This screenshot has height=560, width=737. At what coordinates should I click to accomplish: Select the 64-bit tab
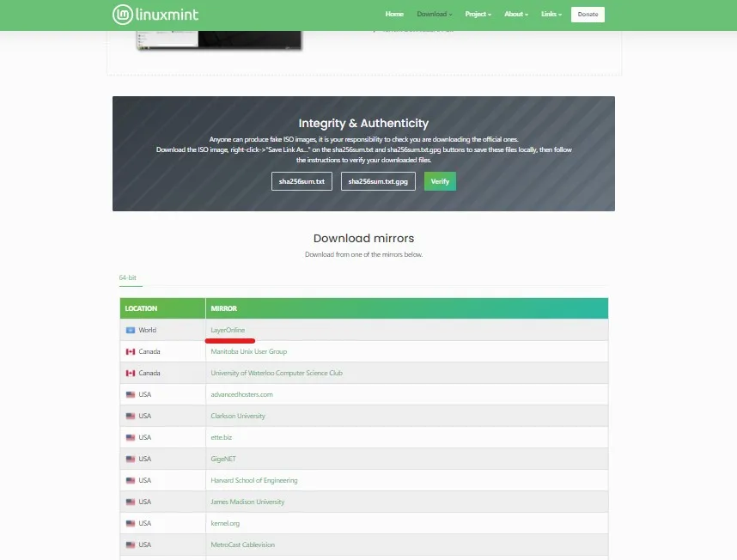(128, 278)
